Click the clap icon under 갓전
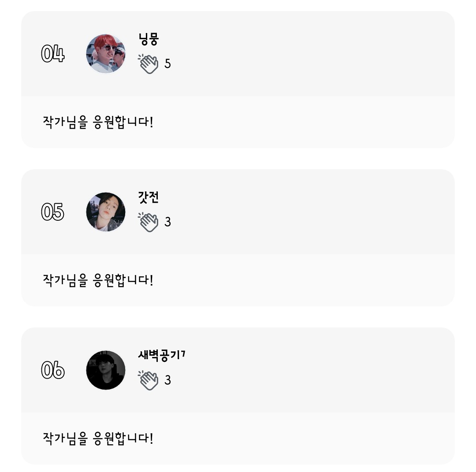The image size is (476, 472). (149, 222)
